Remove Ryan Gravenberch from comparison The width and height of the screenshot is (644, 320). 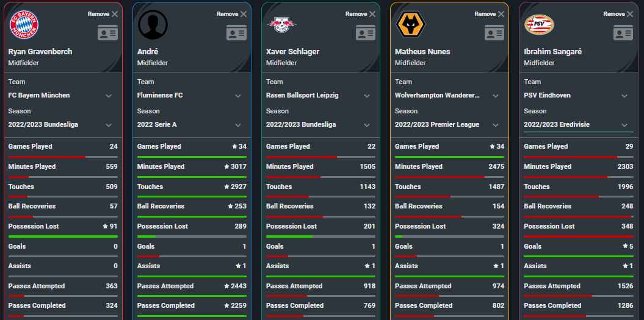103,14
